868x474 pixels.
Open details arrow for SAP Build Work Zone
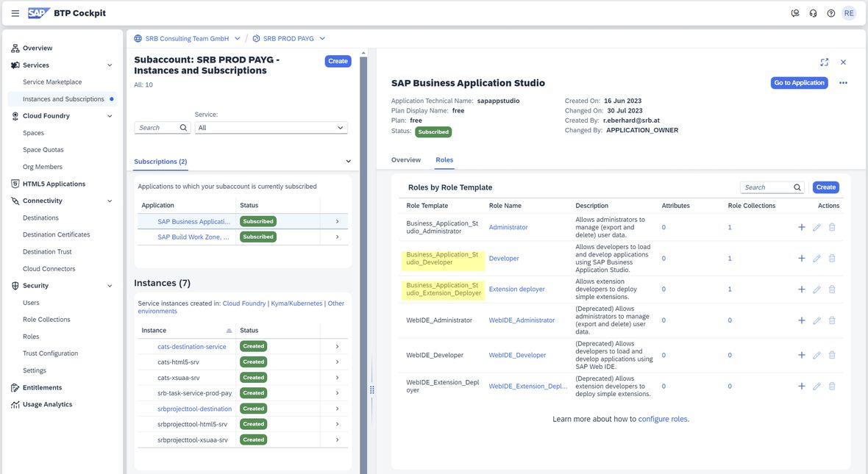pyautogui.click(x=337, y=237)
